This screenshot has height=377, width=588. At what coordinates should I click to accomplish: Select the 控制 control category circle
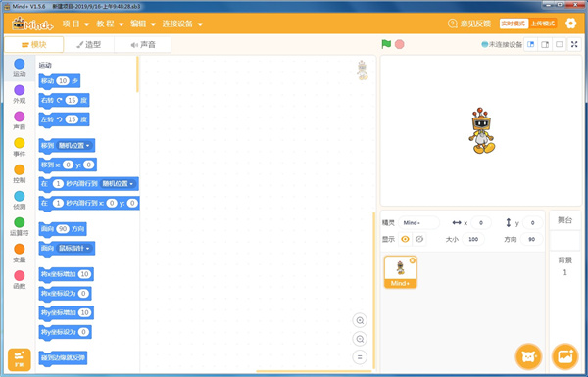point(20,169)
